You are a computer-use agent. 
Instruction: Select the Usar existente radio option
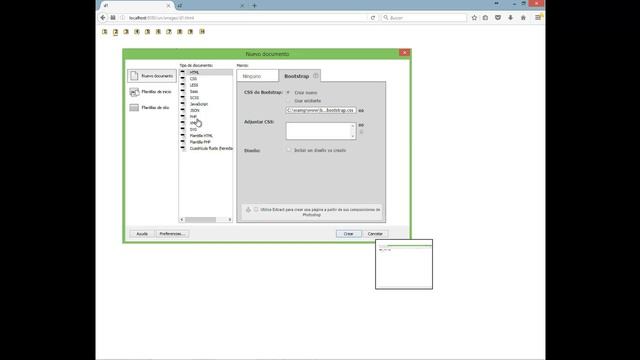click(288, 100)
